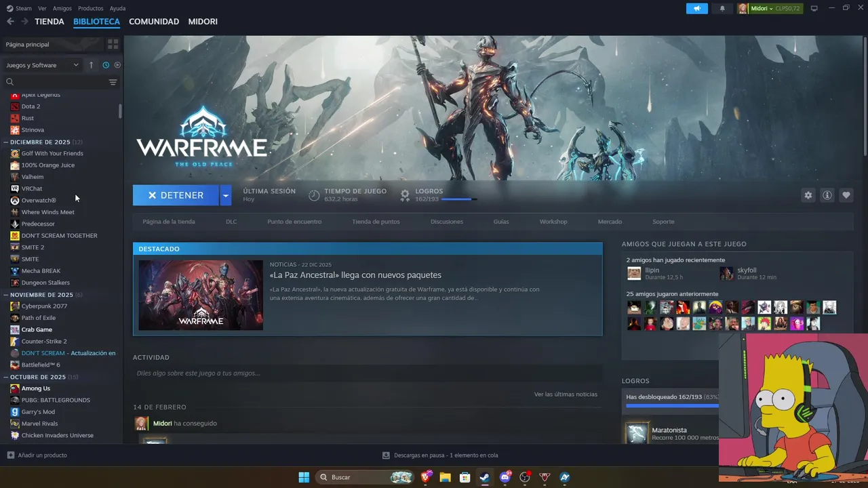Click the achievements progress bar 162/193
Screen dimensions: 868x488
tap(459, 199)
